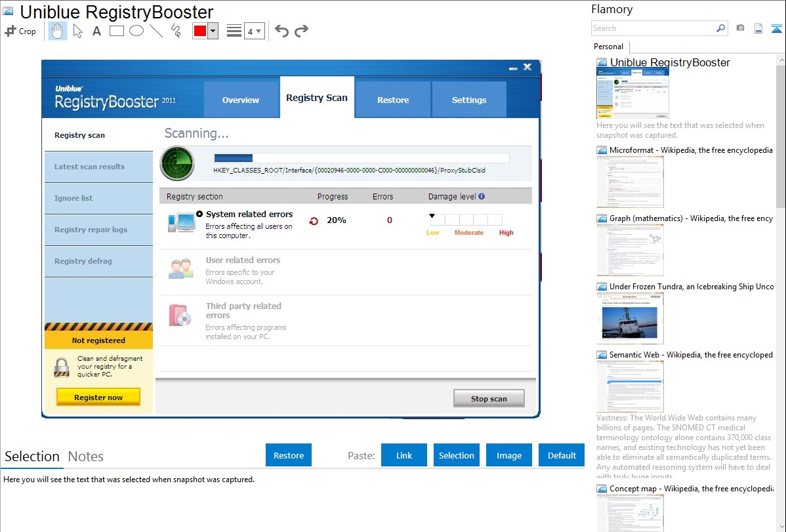Screen dimensions: 786x532
Task: Select the freehand scribble tool
Action: tap(176, 31)
